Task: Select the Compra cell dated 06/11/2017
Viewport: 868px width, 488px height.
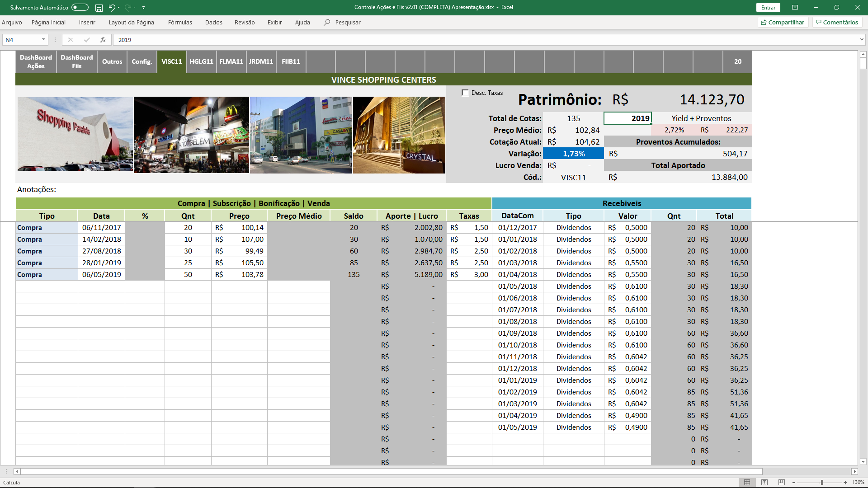Action: click(x=47, y=228)
